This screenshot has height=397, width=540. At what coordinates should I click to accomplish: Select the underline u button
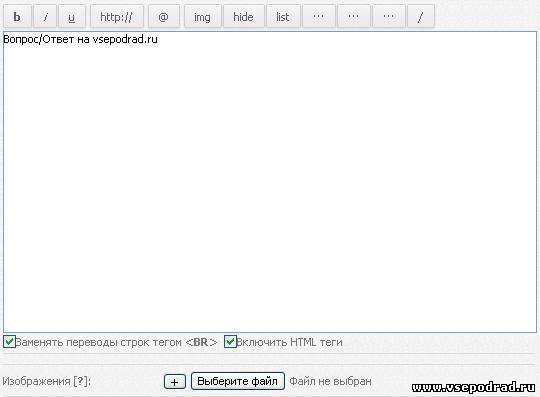coord(72,17)
